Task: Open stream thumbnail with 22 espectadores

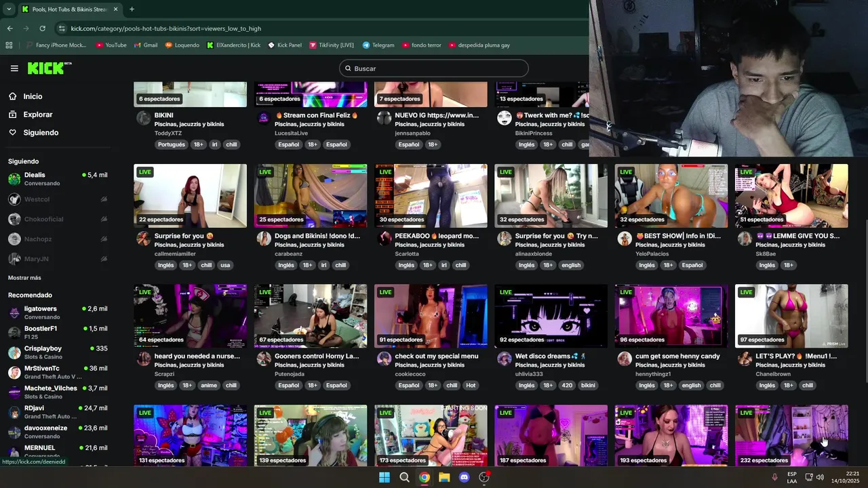Action: [190, 196]
